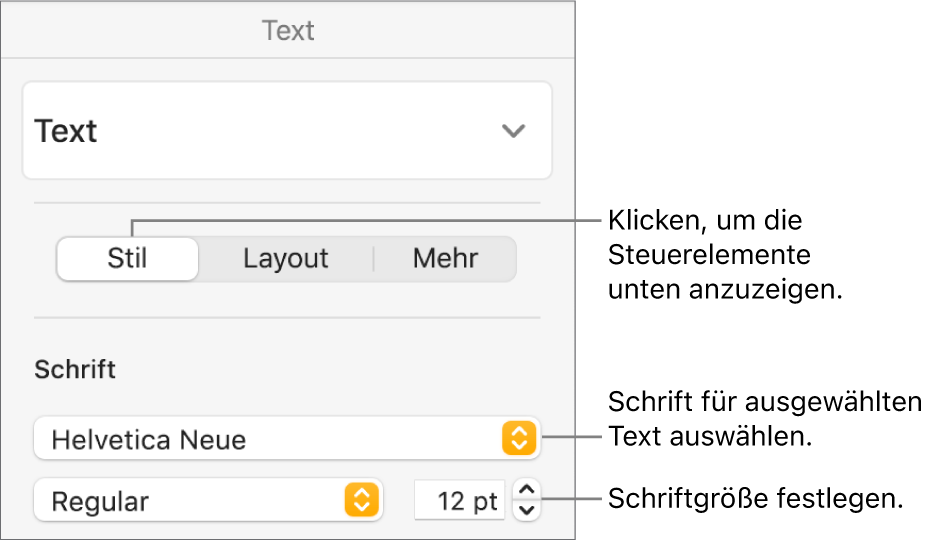Click the 12 pt font size field
Viewport: 939px width, 540px height.
[x=460, y=500]
